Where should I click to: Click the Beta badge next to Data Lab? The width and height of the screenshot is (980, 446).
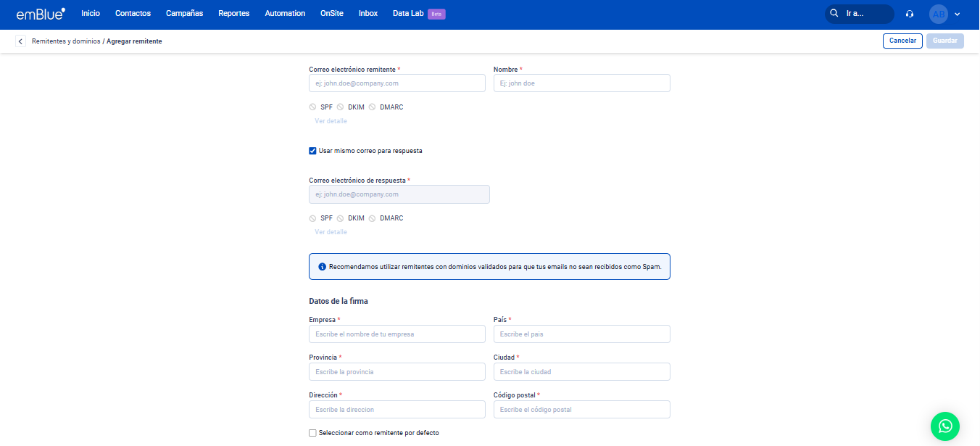[x=436, y=14]
